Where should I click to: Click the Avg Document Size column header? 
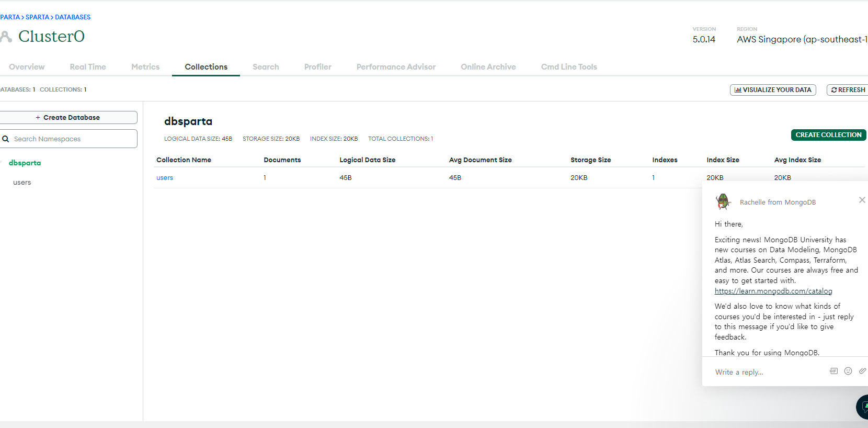point(481,160)
